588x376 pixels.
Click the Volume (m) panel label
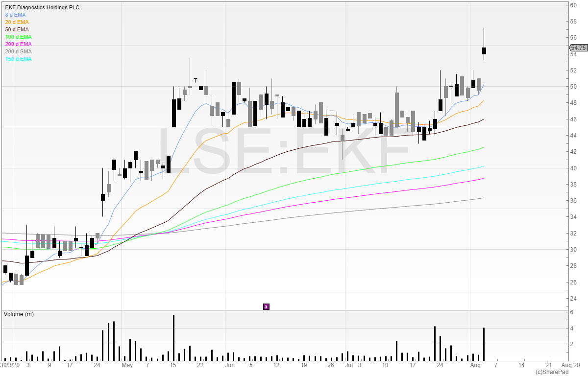click(19, 314)
